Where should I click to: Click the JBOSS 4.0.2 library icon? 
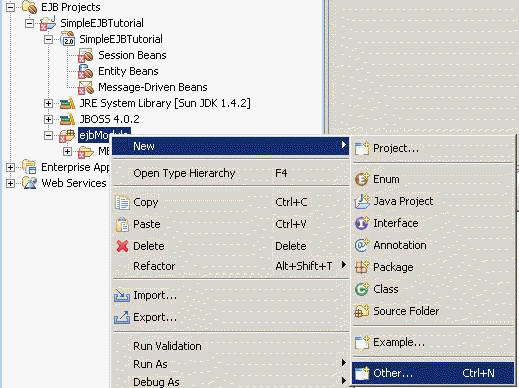pyautogui.click(x=67, y=119)
